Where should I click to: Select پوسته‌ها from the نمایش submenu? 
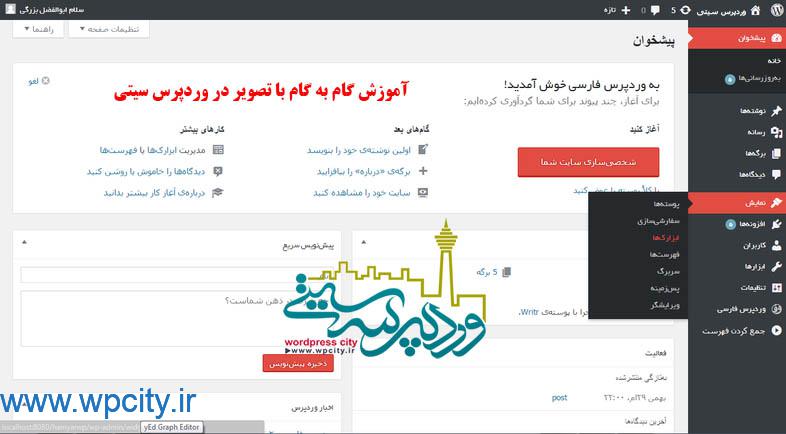tap(666, 204)
